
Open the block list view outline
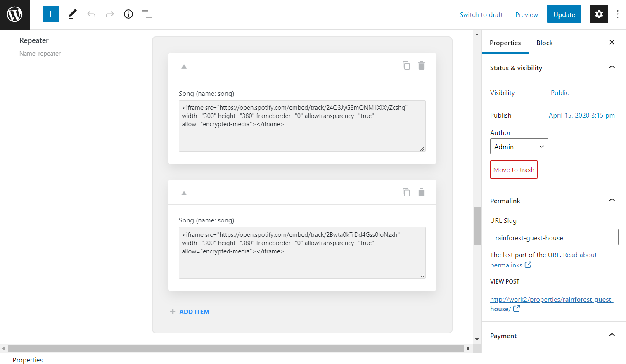pos(147,14)
